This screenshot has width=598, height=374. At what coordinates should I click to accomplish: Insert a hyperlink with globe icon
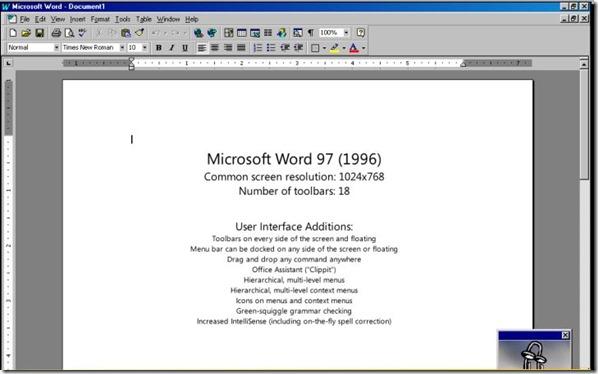tap(198, 33)
